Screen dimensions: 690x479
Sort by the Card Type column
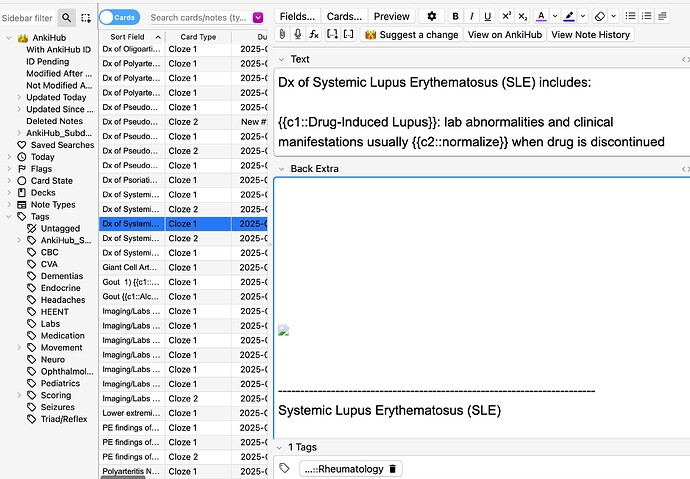pyautogui.click(x=197, y=37)
